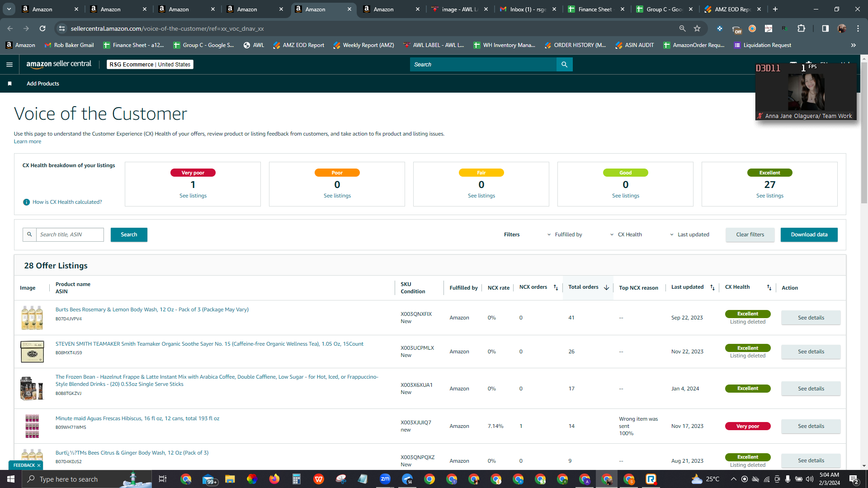This screenshot has width=868, height=488.
Task: Open Burts Bees Rosemary & Lemon listing link
Action: point(152,310)
